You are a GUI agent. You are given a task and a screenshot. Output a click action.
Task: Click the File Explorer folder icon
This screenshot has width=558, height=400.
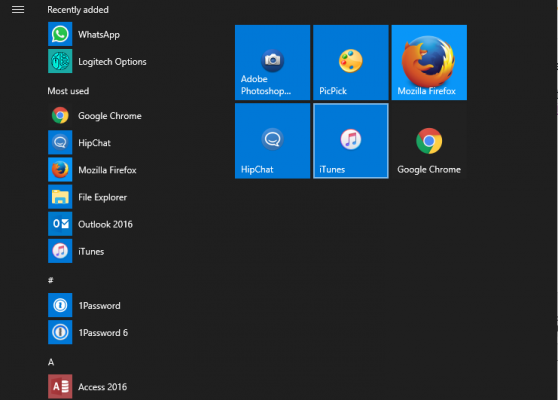(x=60, y=197)
